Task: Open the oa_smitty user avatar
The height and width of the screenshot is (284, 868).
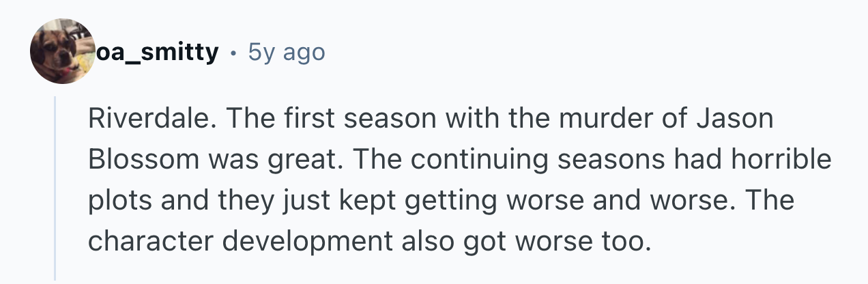Action: (x=62, y=52)
